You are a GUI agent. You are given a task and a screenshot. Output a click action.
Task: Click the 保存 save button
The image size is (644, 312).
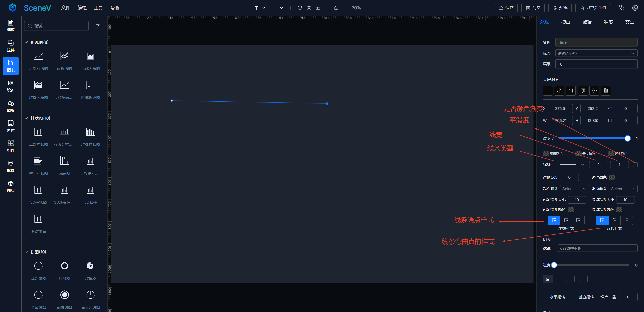506,8
